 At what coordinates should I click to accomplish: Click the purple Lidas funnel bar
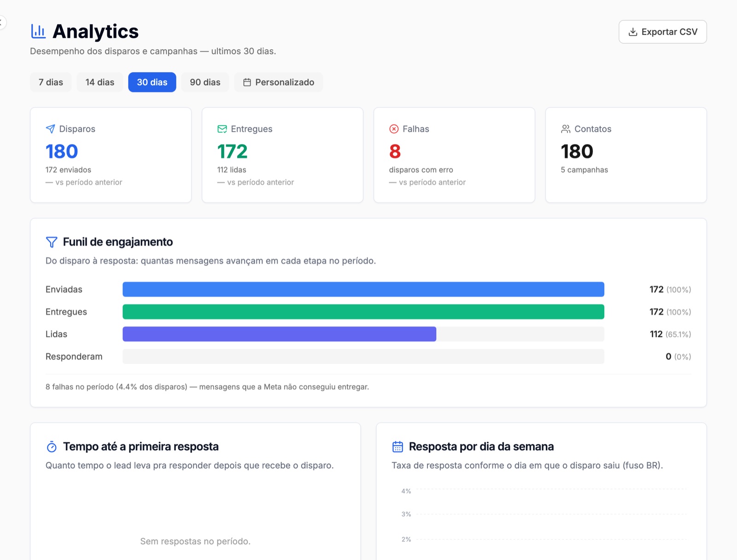coord(279,334)
